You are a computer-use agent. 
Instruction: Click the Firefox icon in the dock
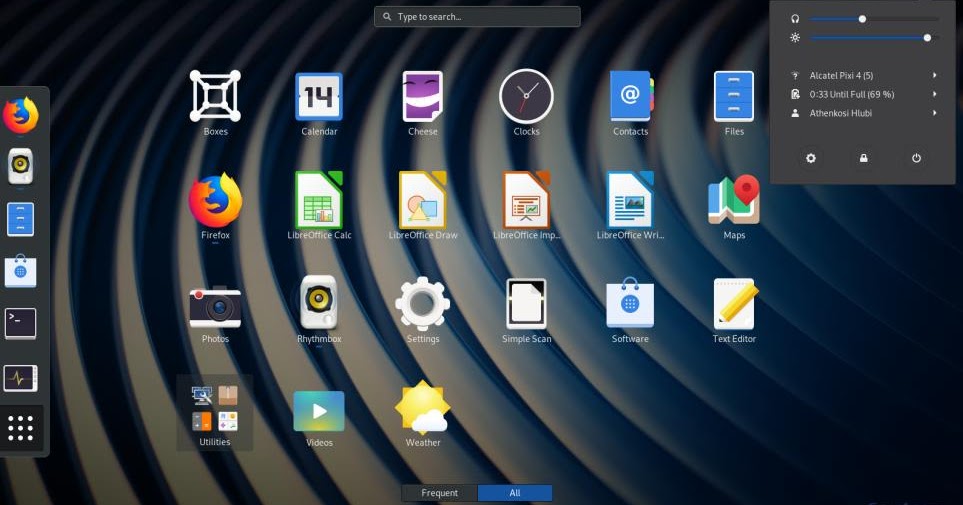click(x=21, y=115)
